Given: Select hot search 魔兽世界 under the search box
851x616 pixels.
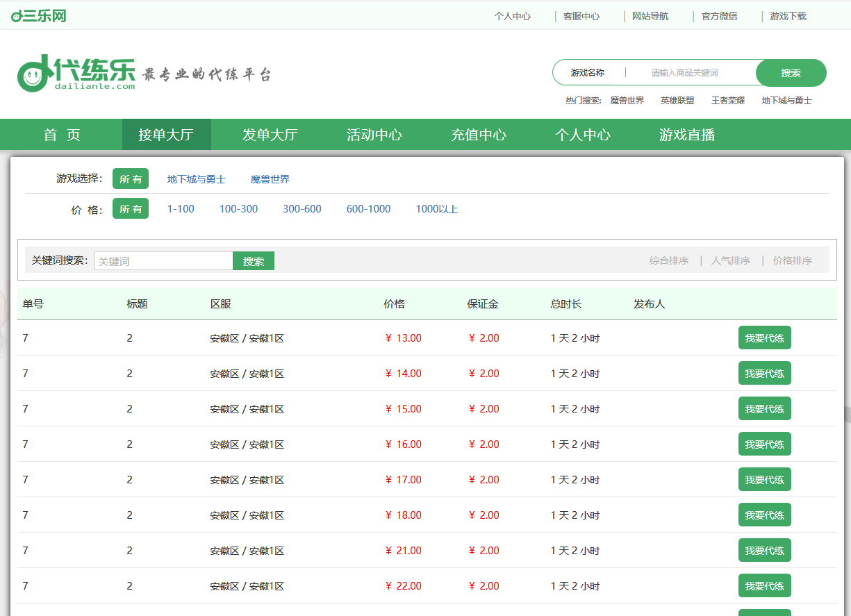Looking at the screenshot, I should tap(627, 101).
